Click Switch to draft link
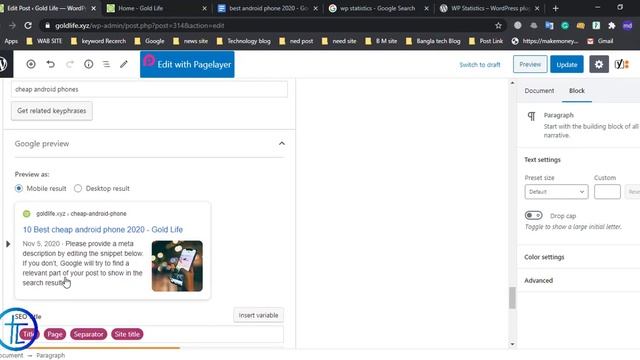Viewport: 640px width, 360px height. coord(480,64)
